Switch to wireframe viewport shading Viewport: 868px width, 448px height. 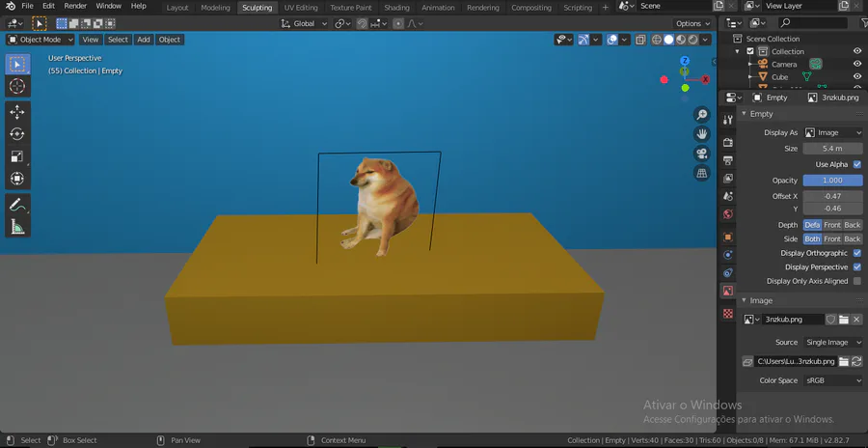pos(657,40)
